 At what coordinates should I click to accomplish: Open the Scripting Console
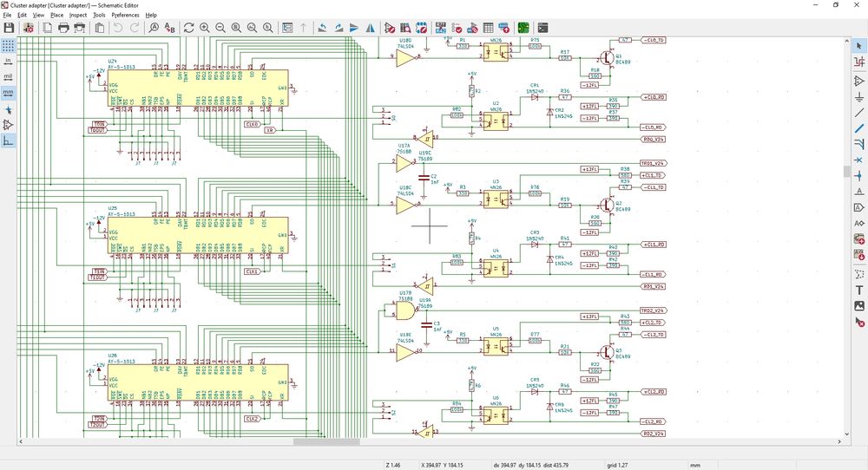542,28
